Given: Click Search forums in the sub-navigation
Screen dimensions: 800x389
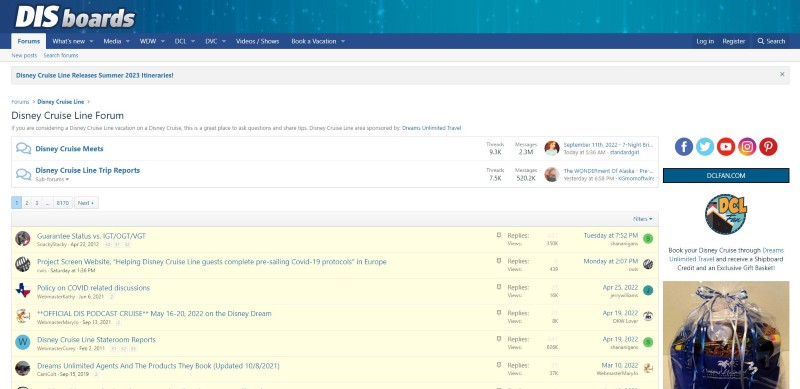Looking at the screenshot, I should click(61, 55).
